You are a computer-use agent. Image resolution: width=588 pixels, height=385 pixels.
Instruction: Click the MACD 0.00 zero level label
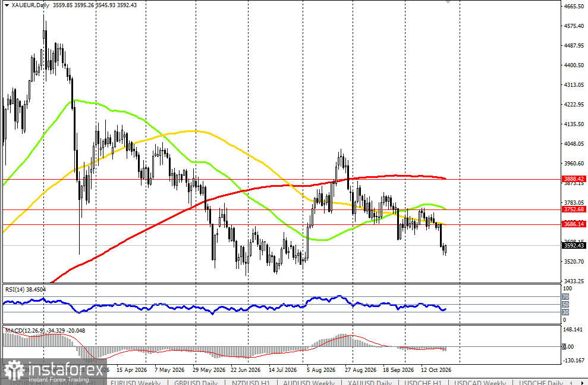[x=569, y=347]
